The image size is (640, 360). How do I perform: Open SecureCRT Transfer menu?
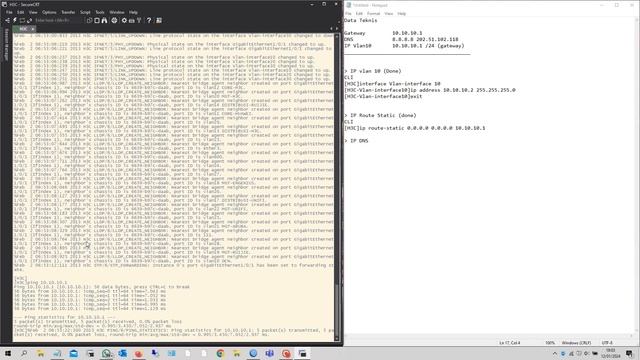tap(68, 12)
